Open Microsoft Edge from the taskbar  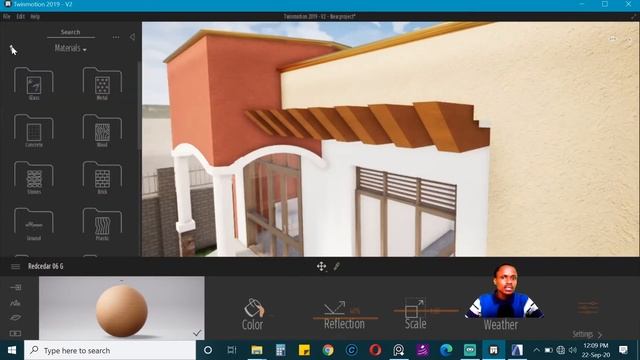[446, 350]
